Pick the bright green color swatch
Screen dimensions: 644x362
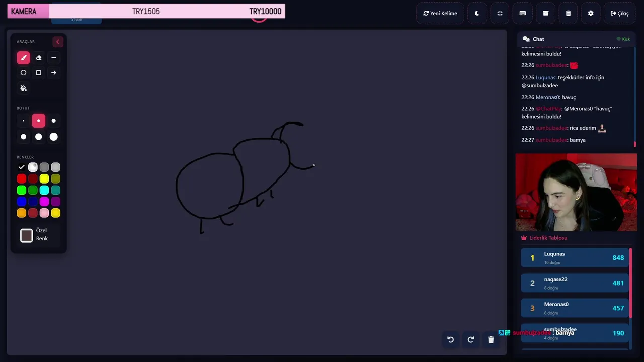(21, 190)
